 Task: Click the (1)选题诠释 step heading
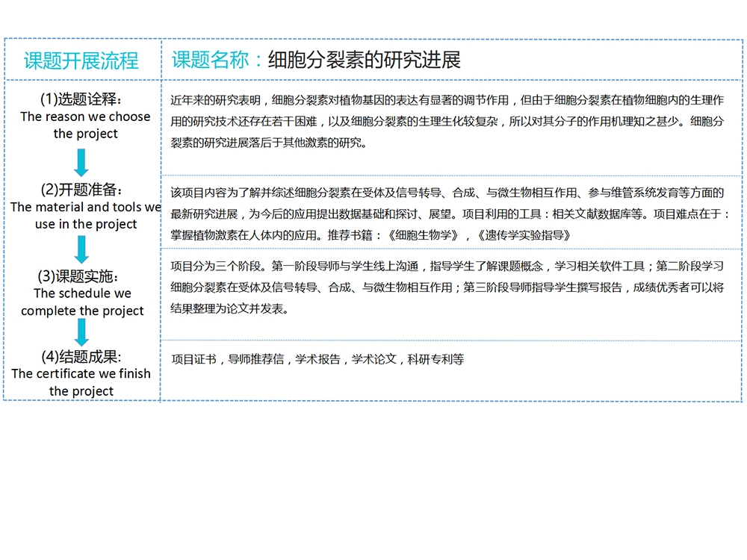coord(81,99)
